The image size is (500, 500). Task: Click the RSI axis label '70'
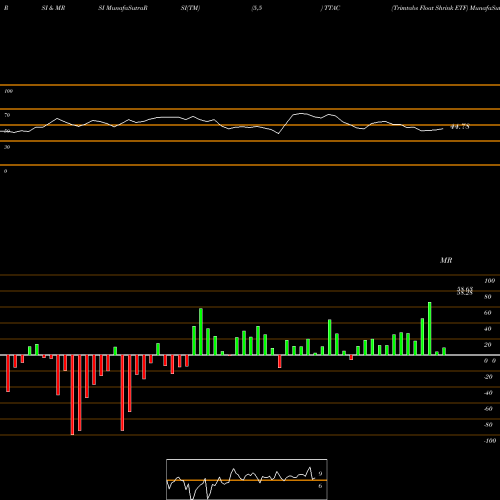(x=7, y=115)
